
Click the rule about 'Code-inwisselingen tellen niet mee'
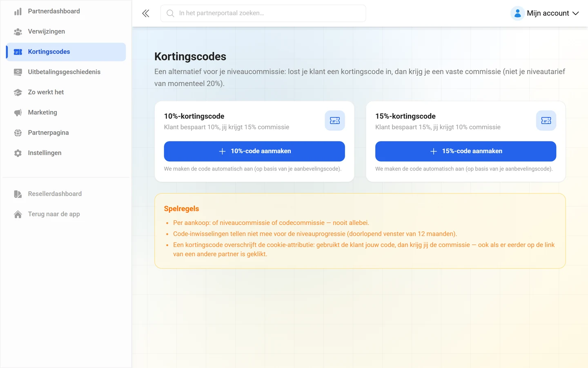point(315,234)
